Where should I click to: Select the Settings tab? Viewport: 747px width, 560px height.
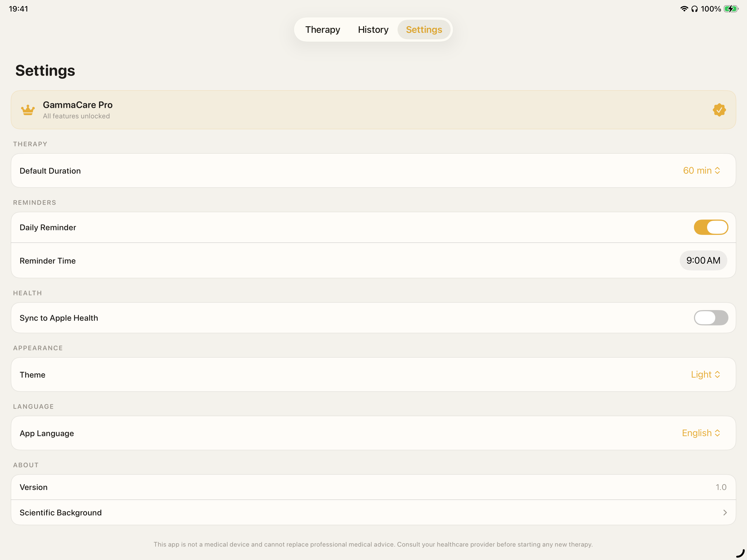pos(424,30)
